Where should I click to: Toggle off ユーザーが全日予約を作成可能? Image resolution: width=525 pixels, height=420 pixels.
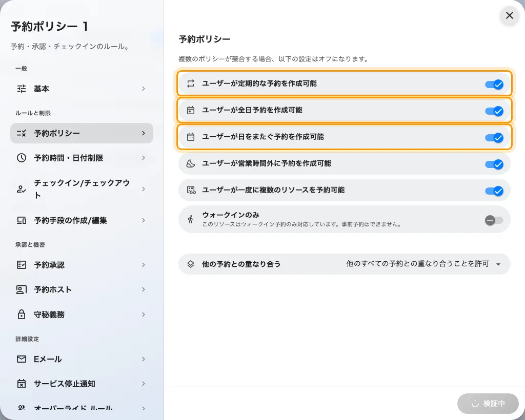[494, 111]
